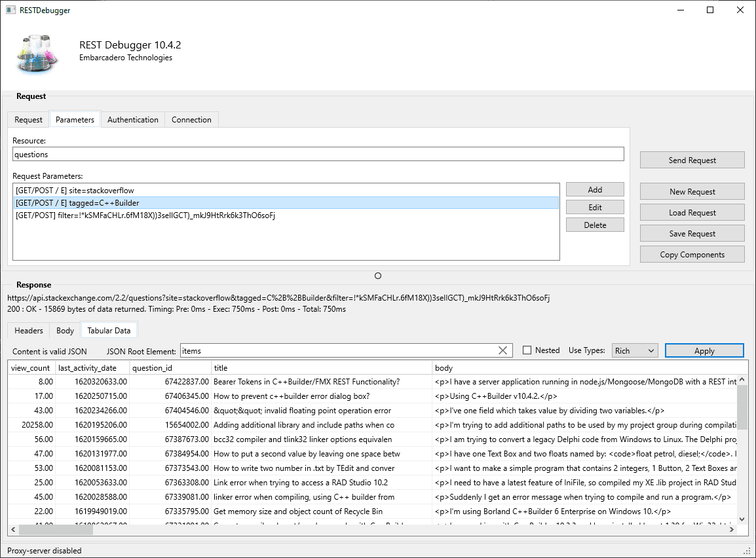Switch to the Body tab
Viewport: 756px width, 558px height.
(x=64, y=330)
